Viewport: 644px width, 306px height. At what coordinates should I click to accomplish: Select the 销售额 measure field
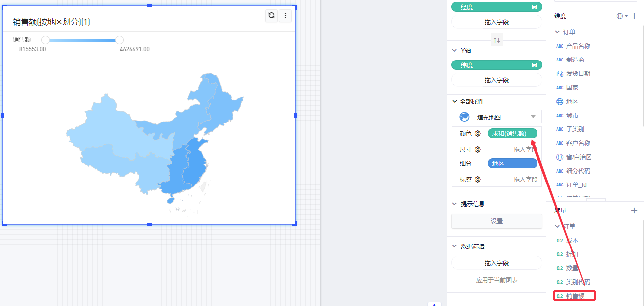575,296
